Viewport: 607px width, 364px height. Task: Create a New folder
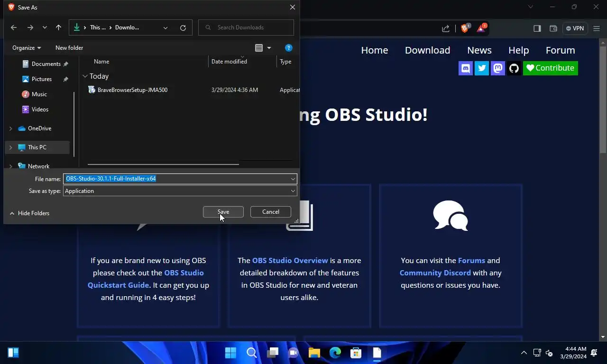[69, 48]
